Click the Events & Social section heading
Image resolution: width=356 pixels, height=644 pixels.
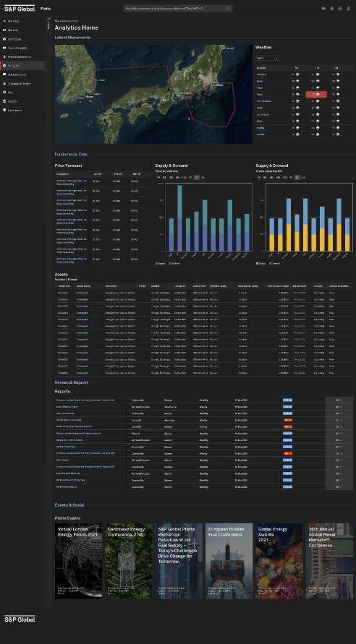[x=69, y=505]
